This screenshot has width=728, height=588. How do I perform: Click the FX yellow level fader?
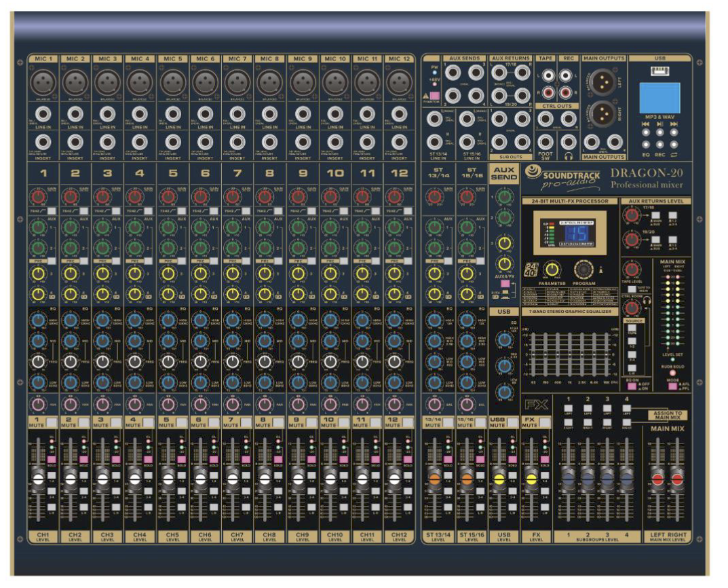pos(531,479)
